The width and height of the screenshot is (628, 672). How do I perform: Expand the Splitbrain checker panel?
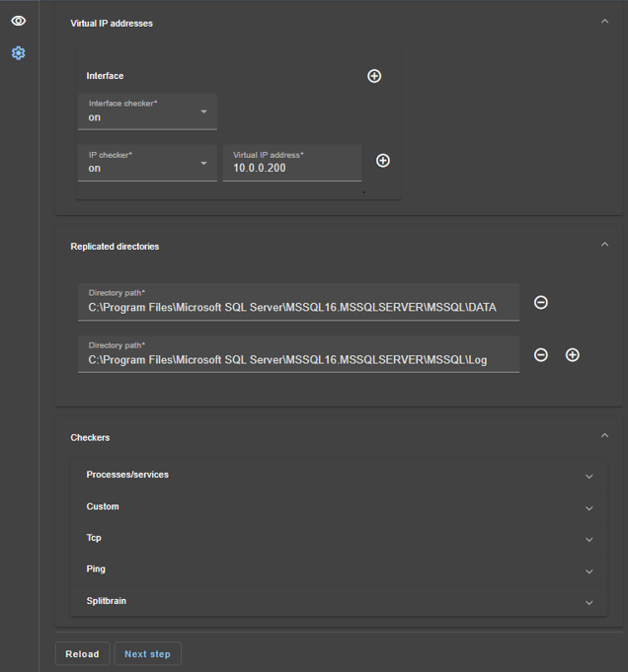pyautogui.click(x=589, y=602)
